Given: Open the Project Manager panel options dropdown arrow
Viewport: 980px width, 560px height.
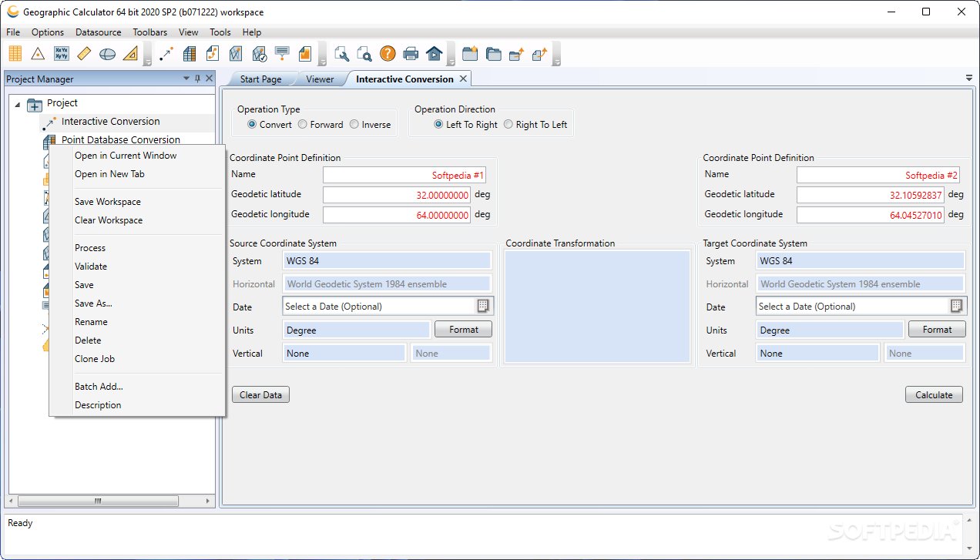Looking at the screenshot, I should tap(186, 79).
